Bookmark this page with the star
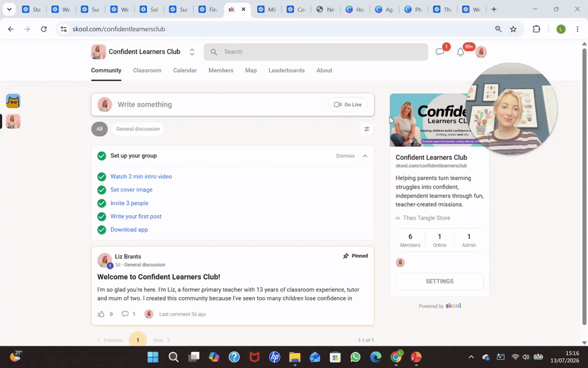This screenshot has width=588, height=368. pos(513,29)
